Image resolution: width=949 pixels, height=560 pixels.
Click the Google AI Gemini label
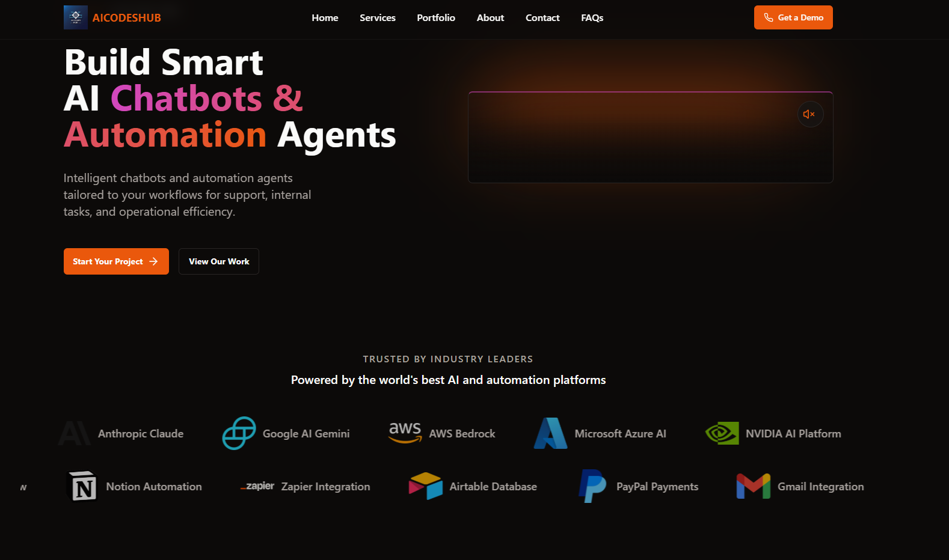[x=306, y=434]
